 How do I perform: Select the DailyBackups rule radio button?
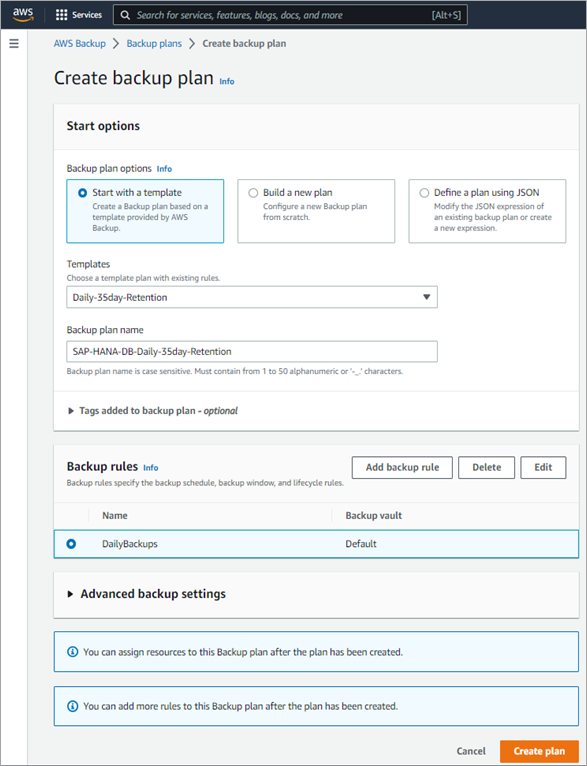71,544
